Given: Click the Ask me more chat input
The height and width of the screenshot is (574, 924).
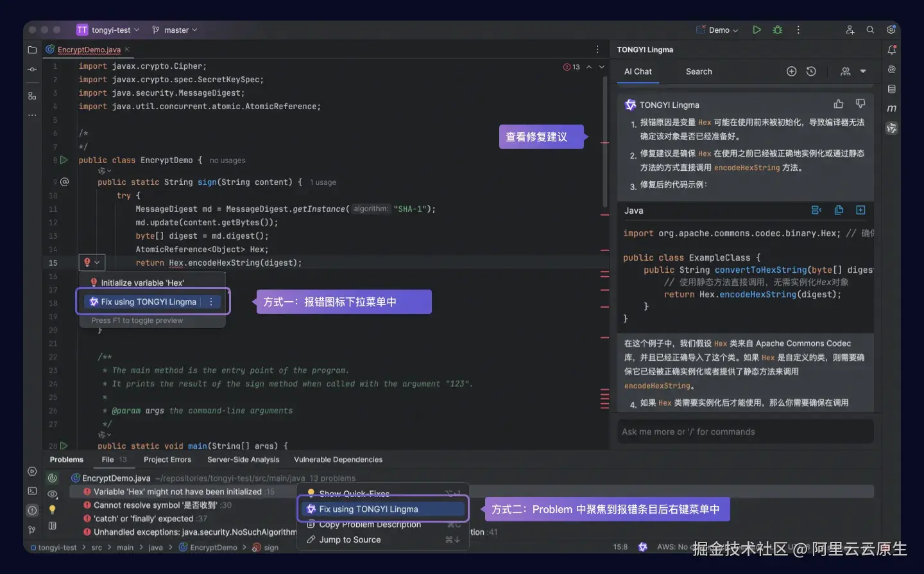Looking at the screenshot, I should (x=745, y=431).
